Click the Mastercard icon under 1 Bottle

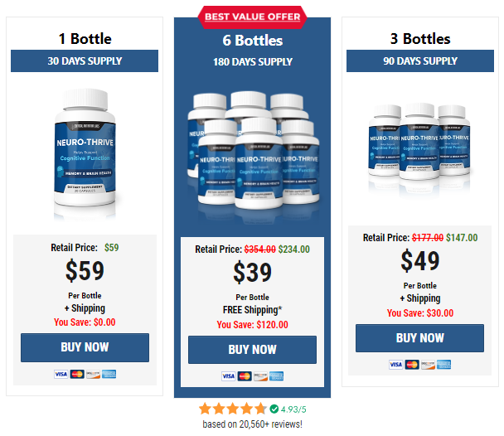pos(77,374)
